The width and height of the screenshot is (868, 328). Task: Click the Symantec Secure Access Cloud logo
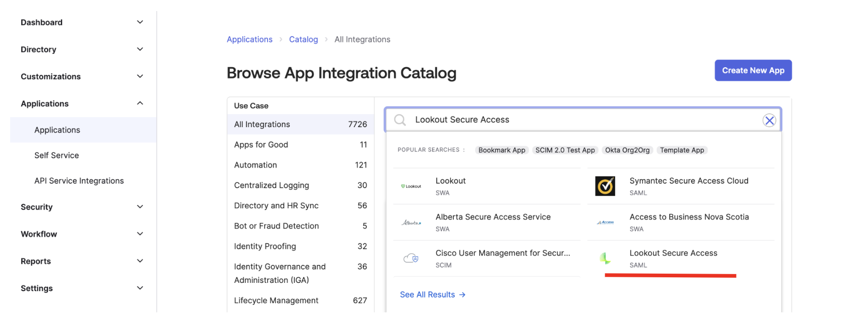(605, 186)
